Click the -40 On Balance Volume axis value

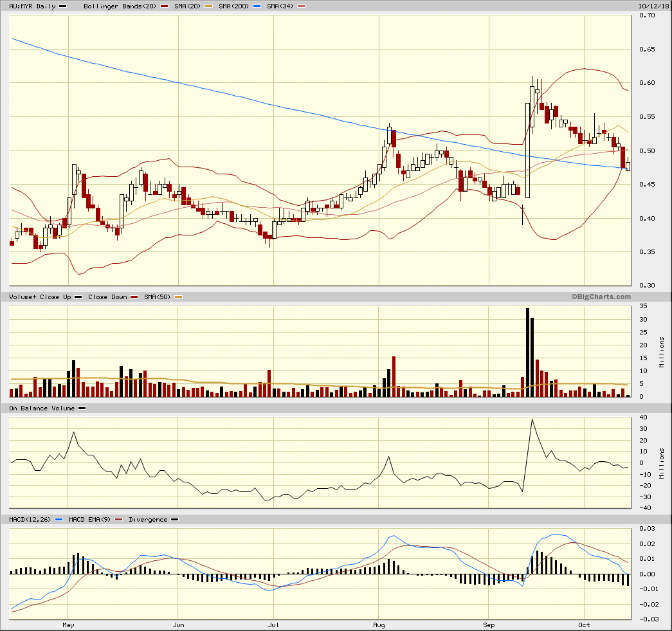[x=645, y=508]
